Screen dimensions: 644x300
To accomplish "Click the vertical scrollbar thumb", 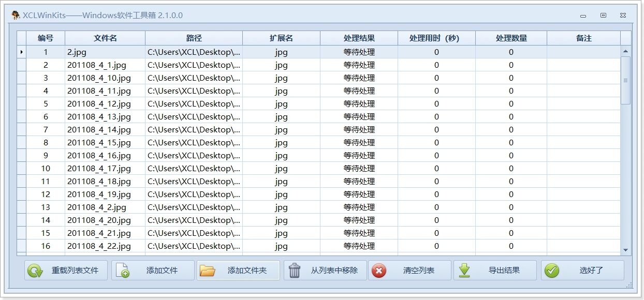I will click(625, 80).
